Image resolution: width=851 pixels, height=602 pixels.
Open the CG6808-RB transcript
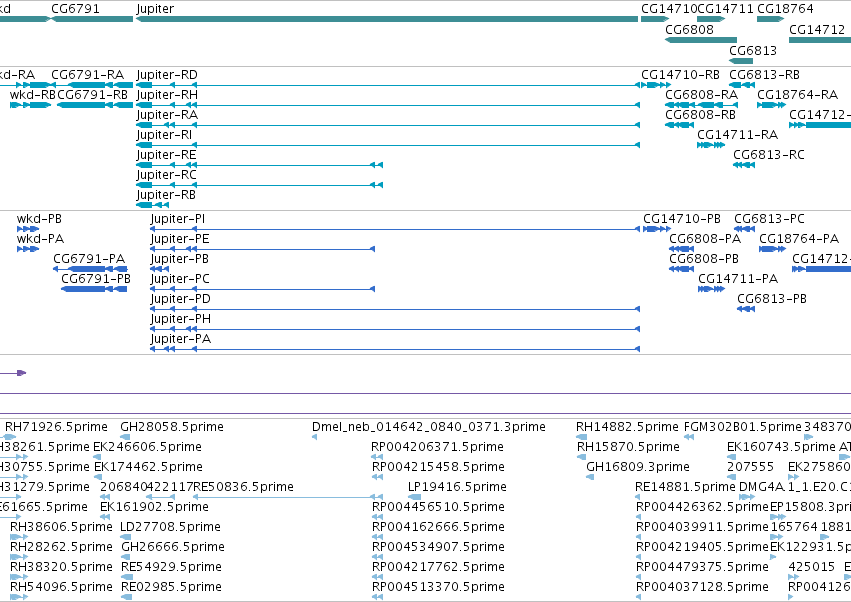[x=679, y=125]
